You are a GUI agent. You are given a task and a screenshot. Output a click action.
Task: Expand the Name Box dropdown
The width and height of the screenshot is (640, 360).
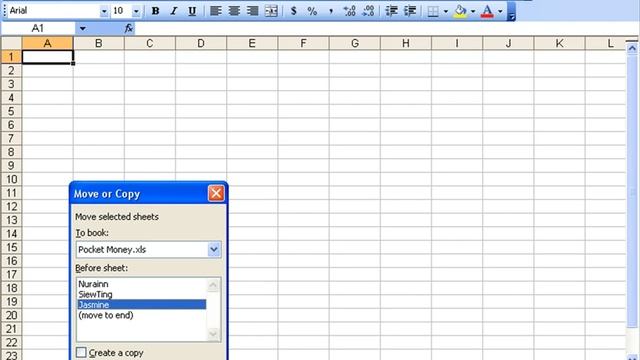coord(83,29)
